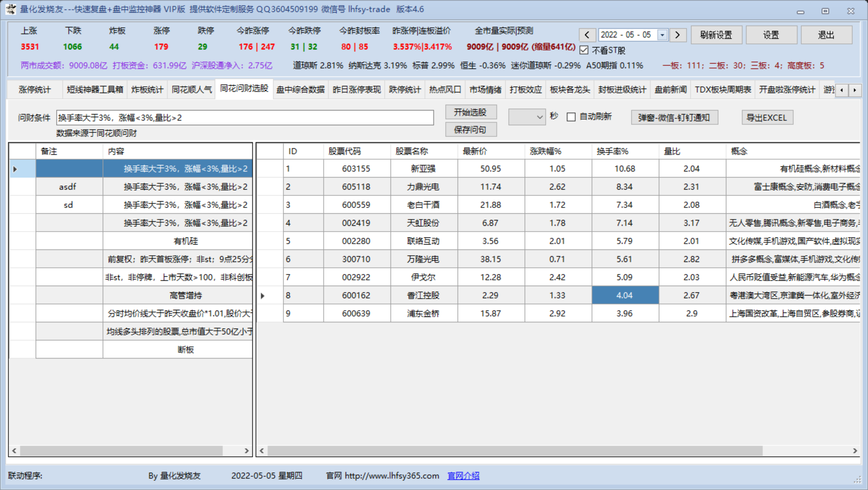Sort by 涨跌幅% column header
Image resolution: width=868 pixels, height=490 pixels.
[558, 151]
